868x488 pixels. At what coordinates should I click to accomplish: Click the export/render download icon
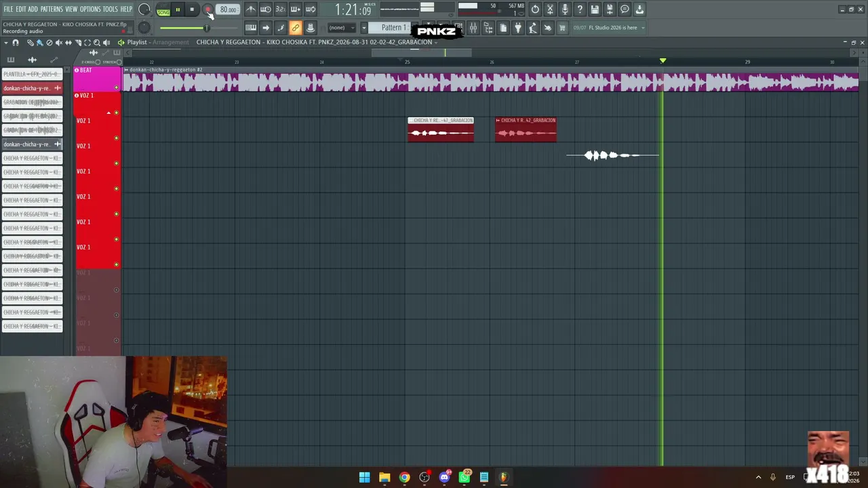(639, 9)
